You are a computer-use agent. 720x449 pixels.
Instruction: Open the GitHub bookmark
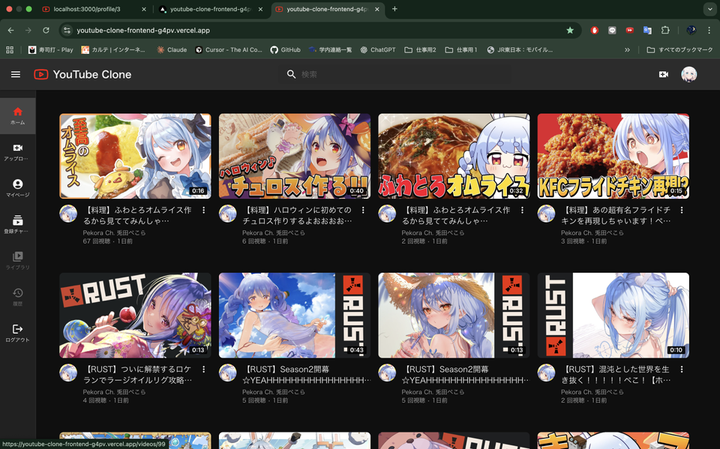(x=286, y=49)
